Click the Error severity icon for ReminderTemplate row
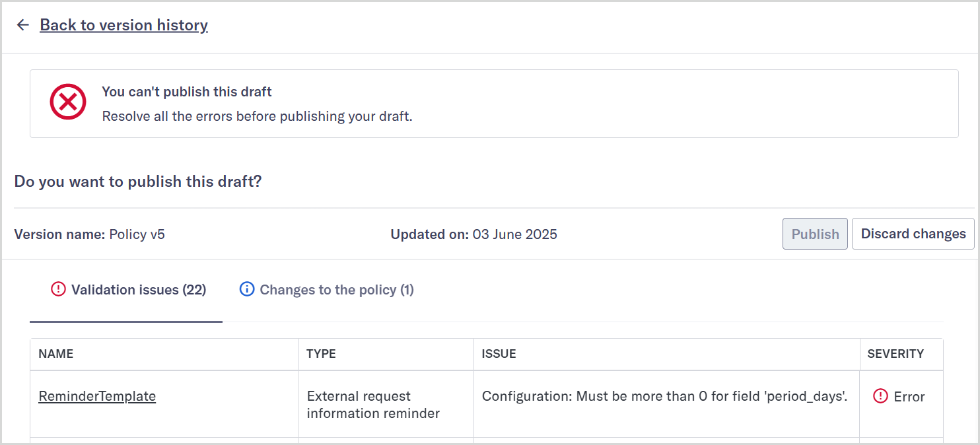This screenshot has height=445, width=980. [x=880, y=395]
